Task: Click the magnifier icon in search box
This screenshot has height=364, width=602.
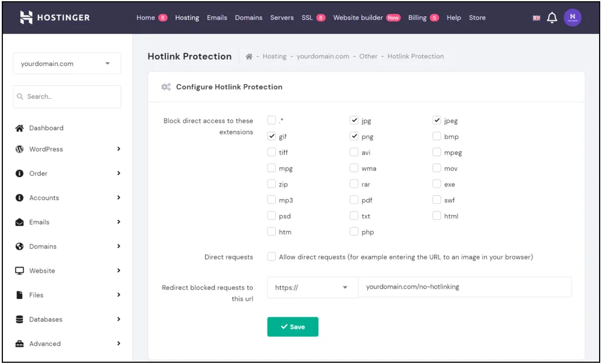Action: 20,96
